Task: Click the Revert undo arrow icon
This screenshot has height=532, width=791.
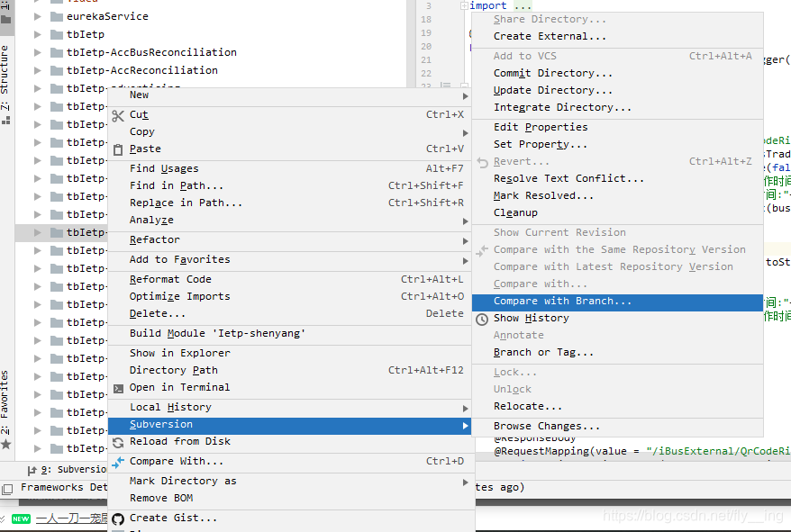Action: click(x=482, y=162)
